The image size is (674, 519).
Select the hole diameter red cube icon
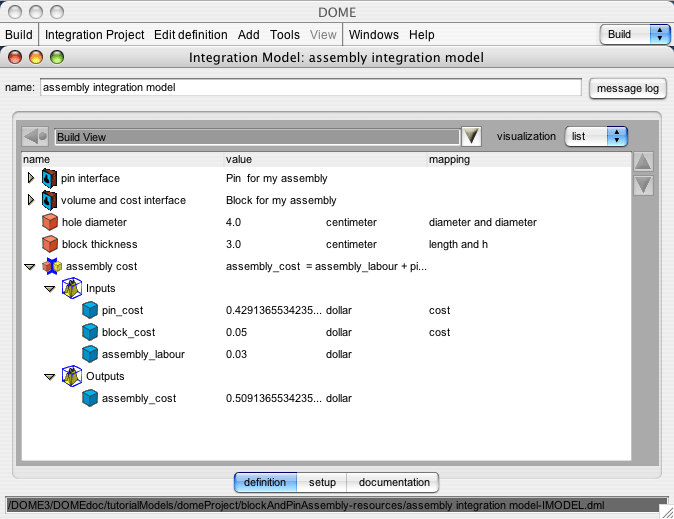tap(50, 222)
